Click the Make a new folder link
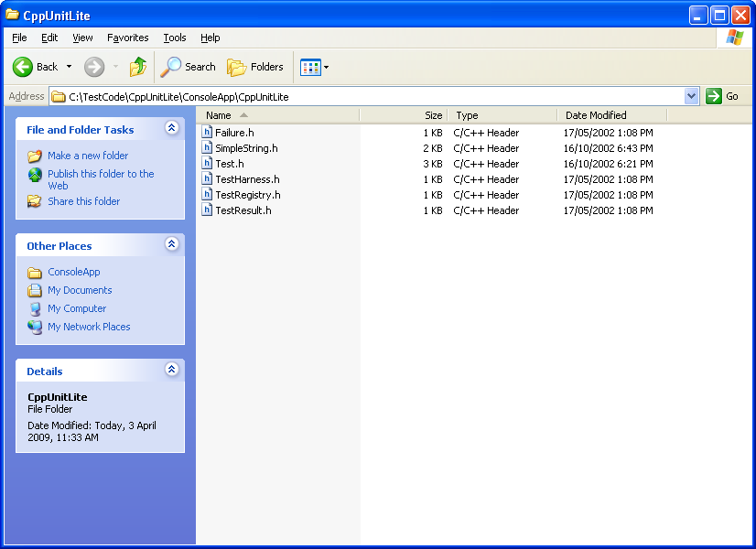 88,156
